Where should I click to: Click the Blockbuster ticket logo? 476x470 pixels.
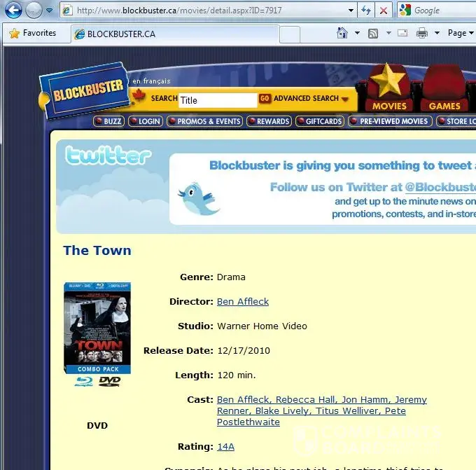click(84, 90)
